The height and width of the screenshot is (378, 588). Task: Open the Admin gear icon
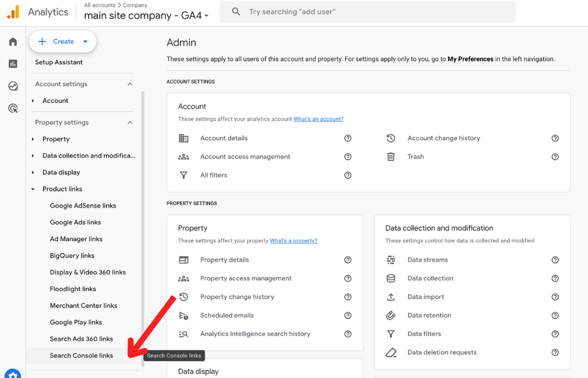click(x=13, y=374)
